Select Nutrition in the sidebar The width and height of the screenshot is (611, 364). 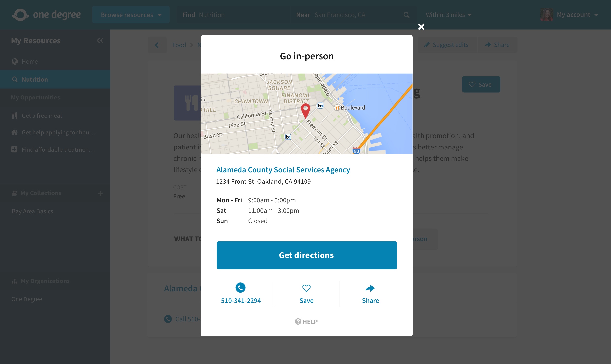point(35,79)
